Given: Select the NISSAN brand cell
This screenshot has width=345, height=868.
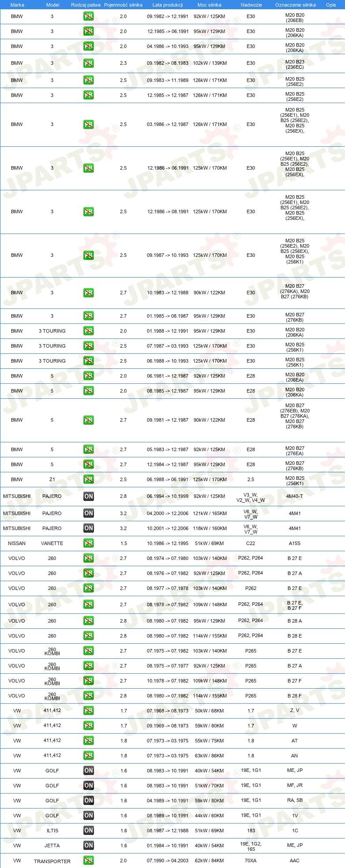Looking at the screenshot, I should [17, 543].
